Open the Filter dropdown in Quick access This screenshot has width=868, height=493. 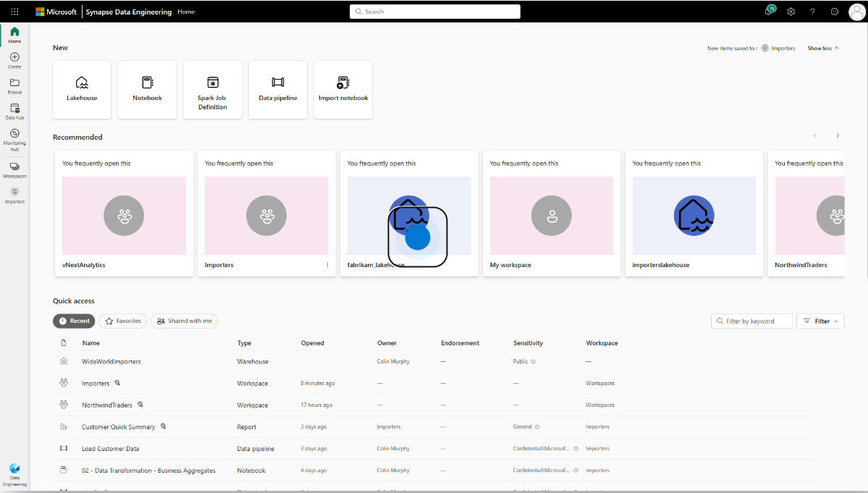point(820,321)
